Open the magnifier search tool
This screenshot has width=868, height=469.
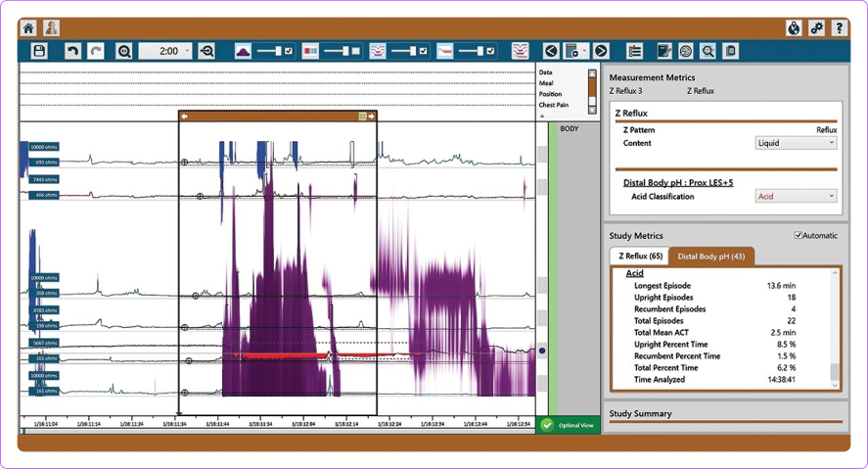(x=707, y=51)
